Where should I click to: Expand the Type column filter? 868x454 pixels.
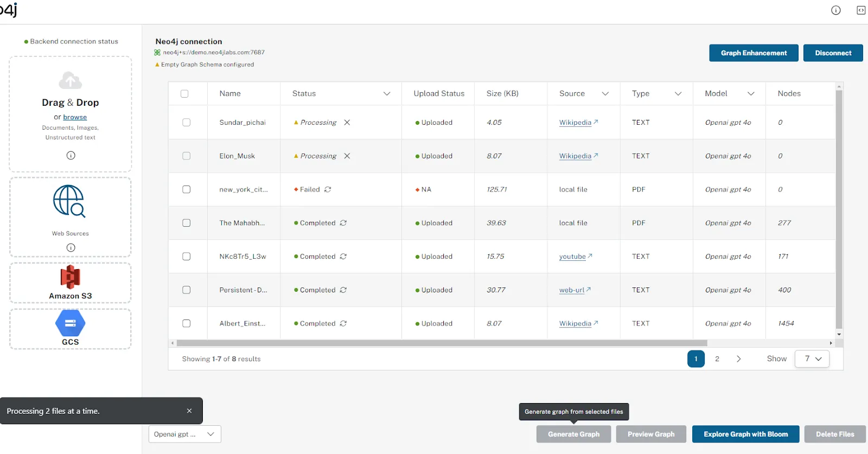click(x=678, y=94)
